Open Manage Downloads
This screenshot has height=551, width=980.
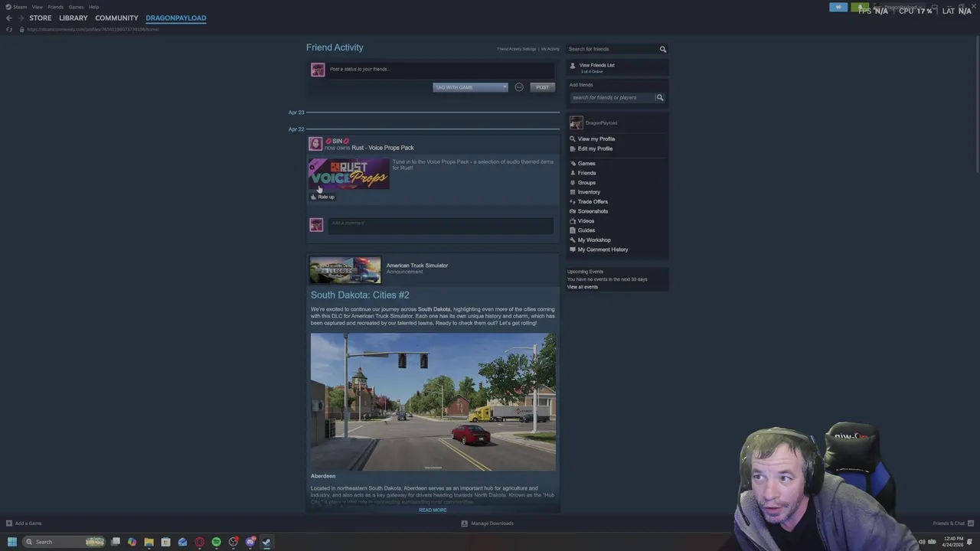(x=488, y=523)
